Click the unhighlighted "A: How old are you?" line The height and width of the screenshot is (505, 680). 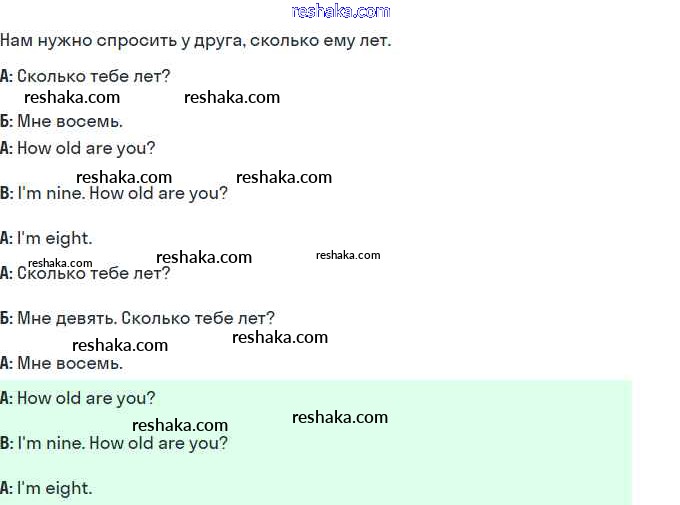(x=78, y=148)
